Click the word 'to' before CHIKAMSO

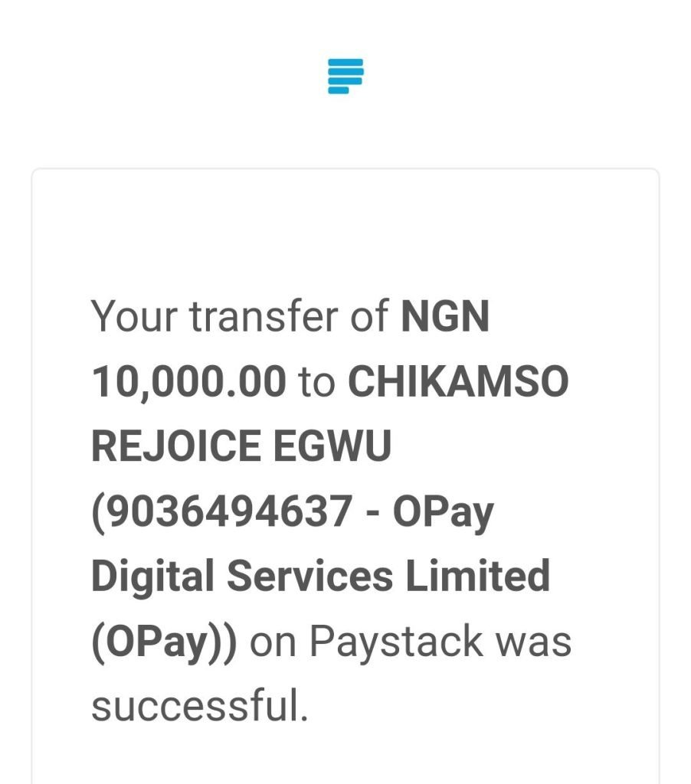click(x=316, y=383)
